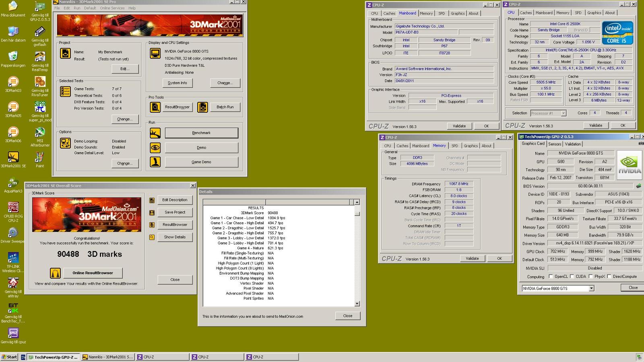Open RivaTuner shortcut icon
The image size is (644, 362).
point(40,86)
